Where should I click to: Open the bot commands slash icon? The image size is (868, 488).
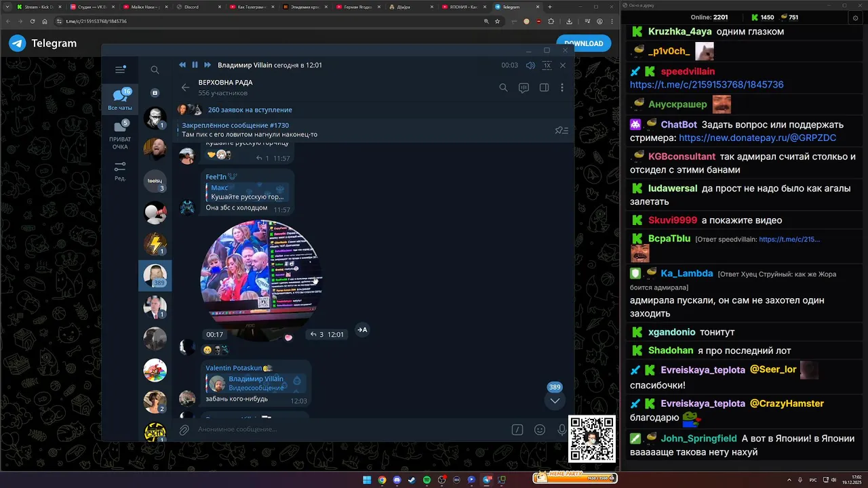(x=517, y=430)
